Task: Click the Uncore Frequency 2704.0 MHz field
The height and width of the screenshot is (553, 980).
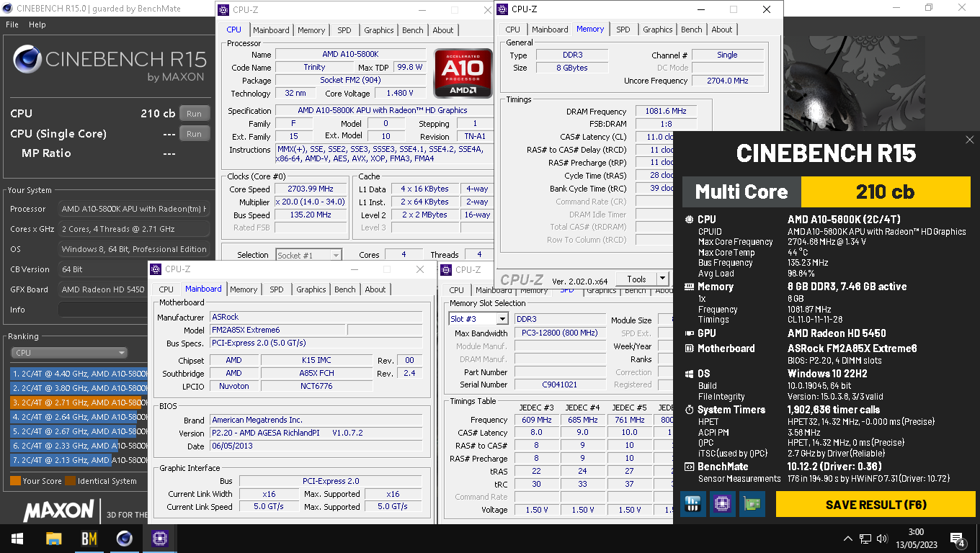Action: click(728, 81)
